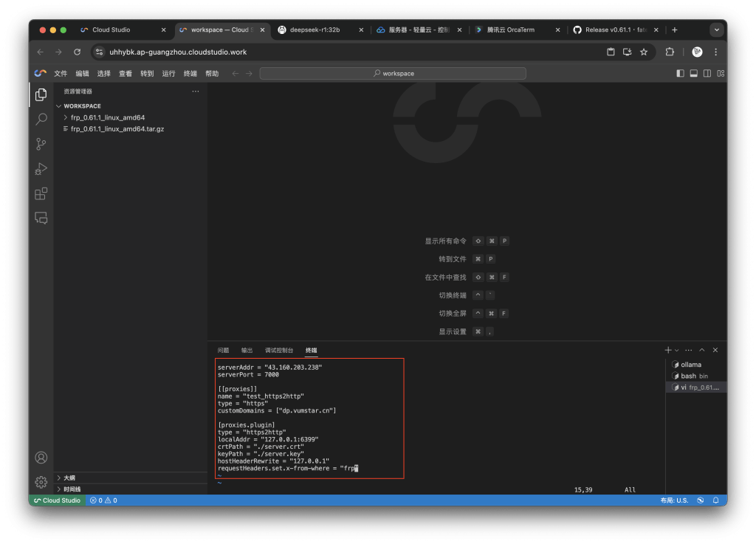Open the Explorer view in activity bar
The image size is (756, 544).
pyautogui.click(x=41, y=94)
